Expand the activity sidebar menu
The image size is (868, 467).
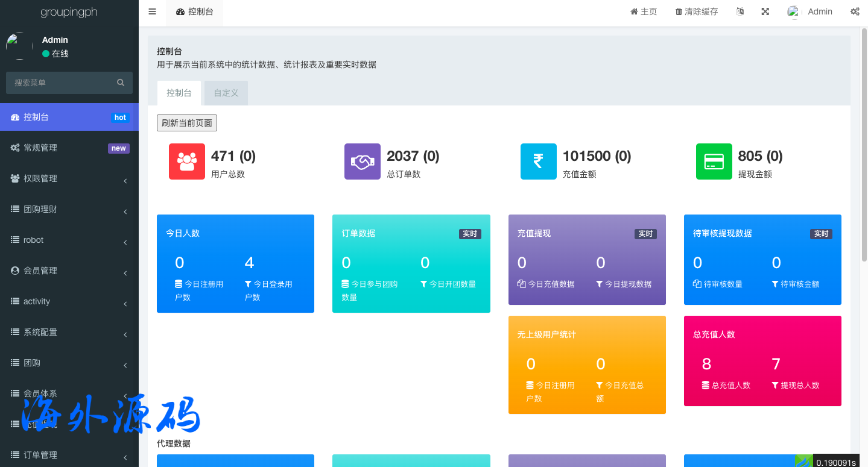(x=69, y=301)
